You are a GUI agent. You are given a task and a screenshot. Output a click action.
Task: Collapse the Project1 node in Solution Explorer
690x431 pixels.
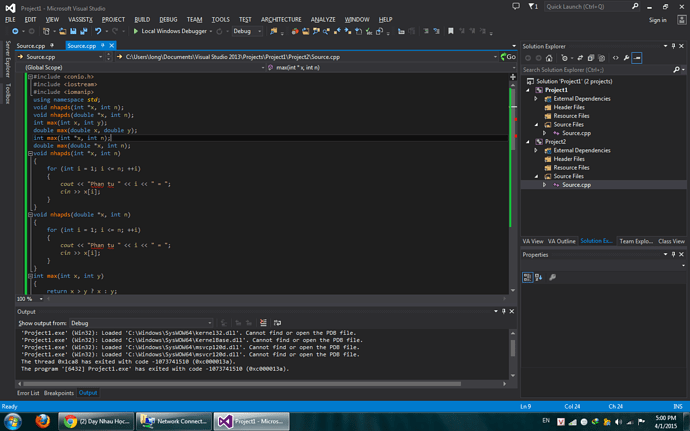[x=528, y=90]
